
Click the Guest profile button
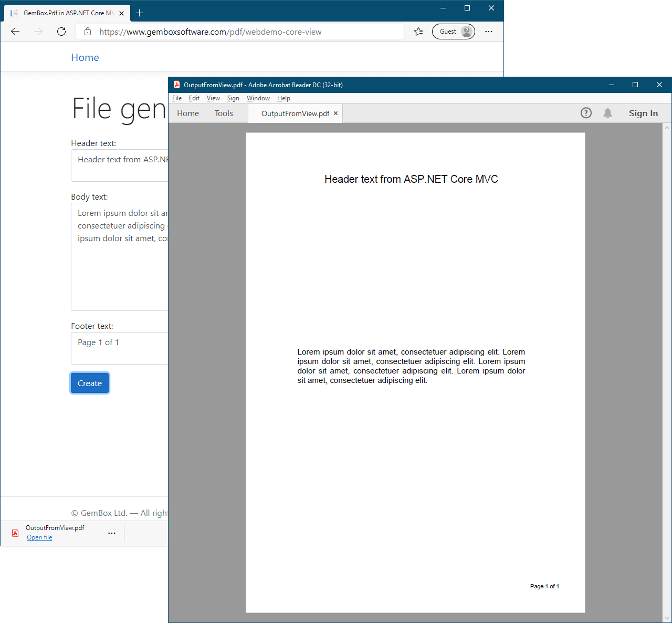(453, 32)
